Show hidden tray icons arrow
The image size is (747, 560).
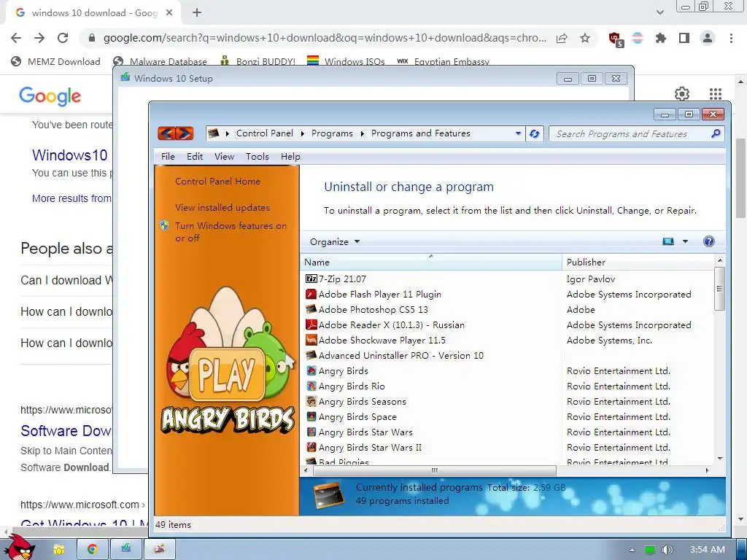632,550
